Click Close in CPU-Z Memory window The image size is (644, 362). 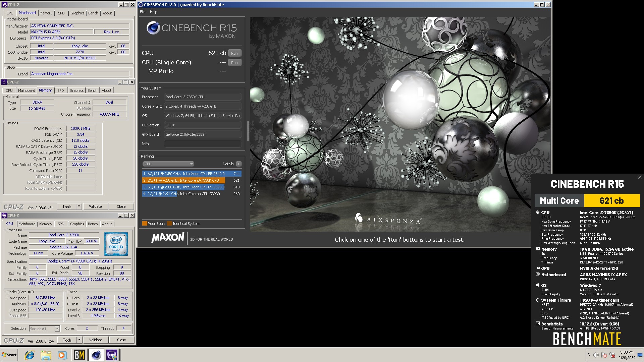121,207
